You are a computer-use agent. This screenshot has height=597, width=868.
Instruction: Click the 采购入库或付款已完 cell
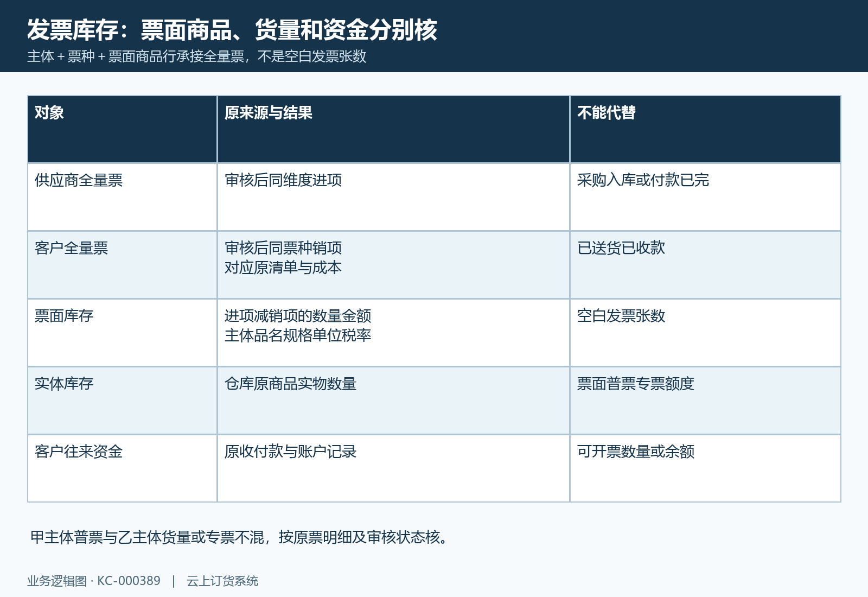coord(705,197)
